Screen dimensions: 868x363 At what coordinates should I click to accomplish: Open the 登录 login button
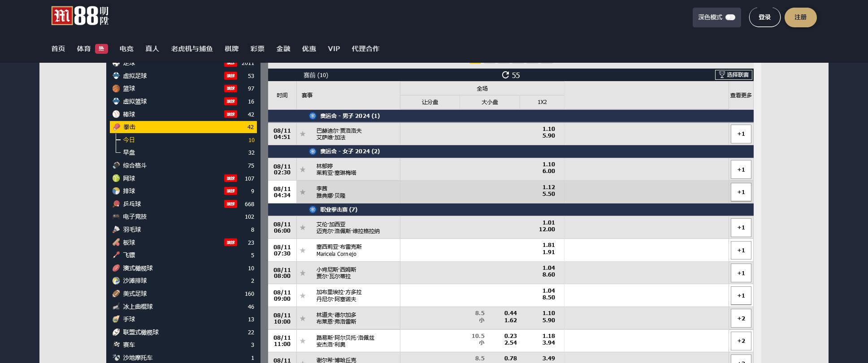click(764, 17)
